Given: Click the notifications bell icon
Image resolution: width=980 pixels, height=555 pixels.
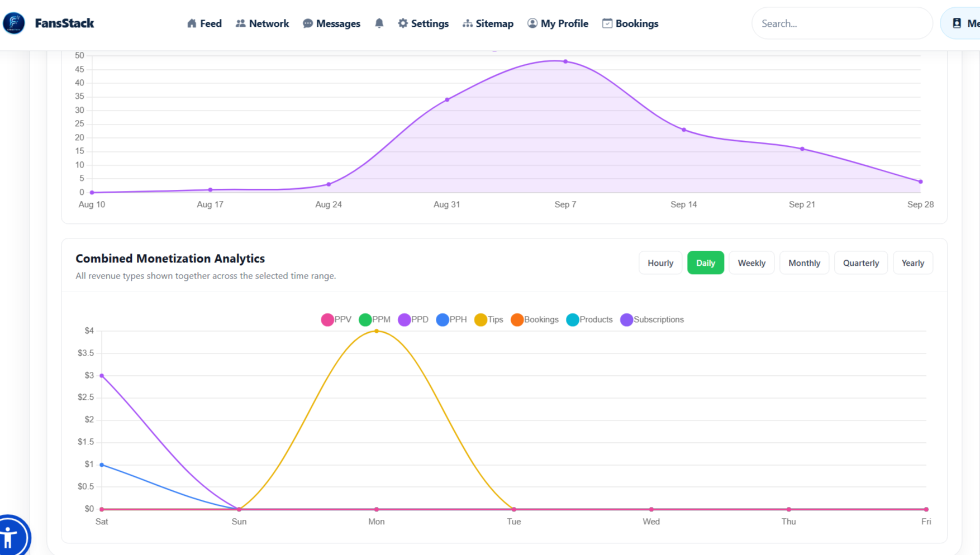Looking at the screenshot, I should [x=379, y=23].
